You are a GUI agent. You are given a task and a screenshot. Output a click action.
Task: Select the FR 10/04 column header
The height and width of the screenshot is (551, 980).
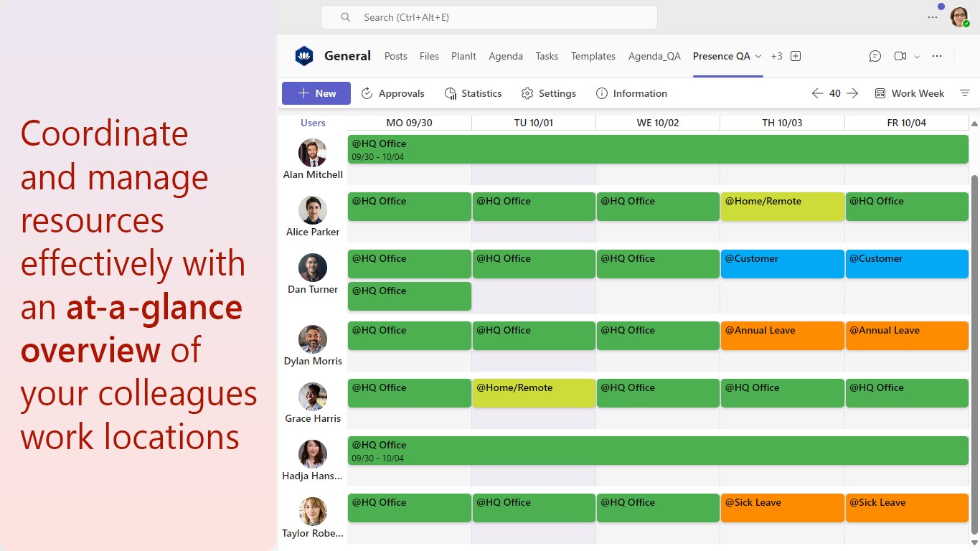pos(907,123)
